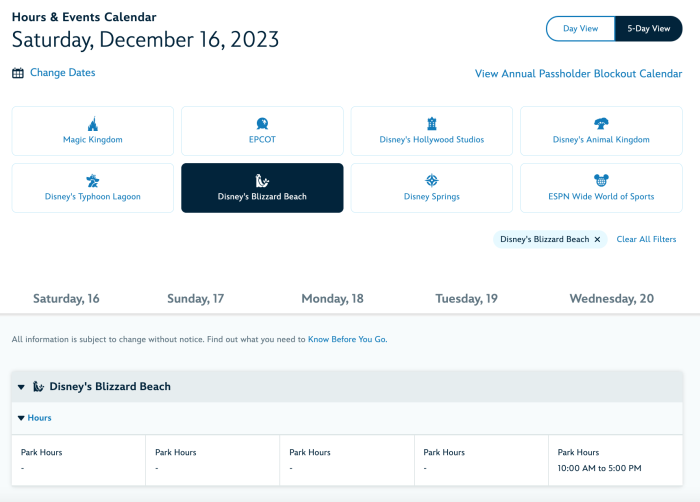The width and height of the screenshot is (700, 502).
Task: Open the Change Dates picker
Action: (62, 73)
